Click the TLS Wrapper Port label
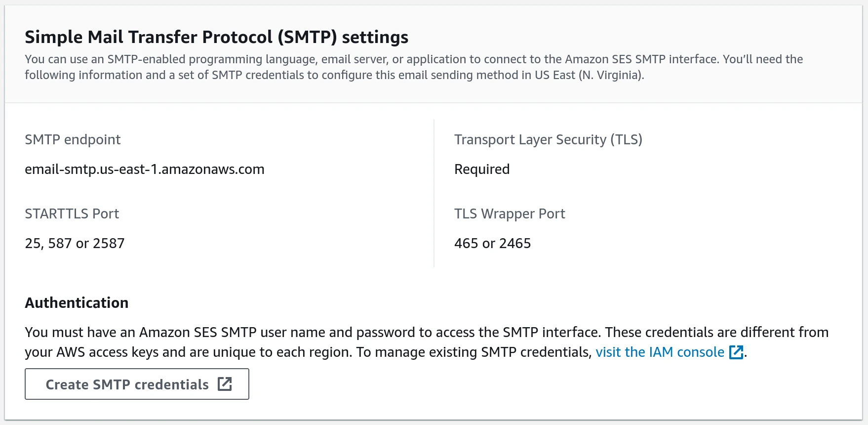The image size is (868, 425). pos(510,213)
